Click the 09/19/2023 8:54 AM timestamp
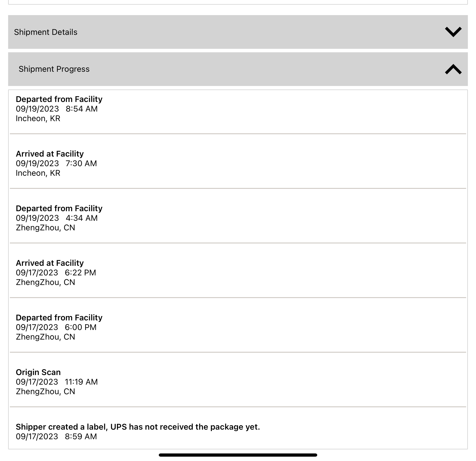Screen dimensions: 476x461 point(57,109)
